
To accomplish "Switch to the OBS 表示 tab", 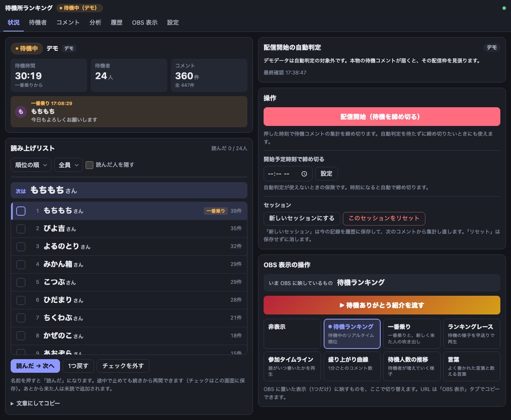I will pos(145,22).
